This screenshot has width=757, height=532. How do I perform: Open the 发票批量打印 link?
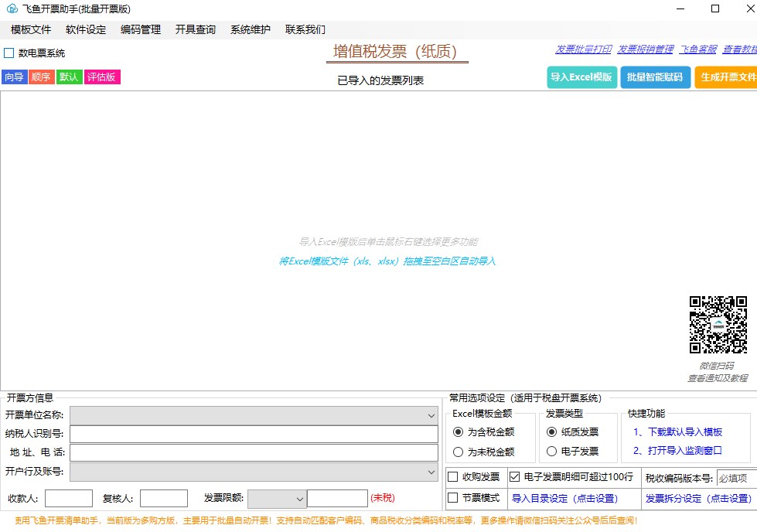[583, 49]
